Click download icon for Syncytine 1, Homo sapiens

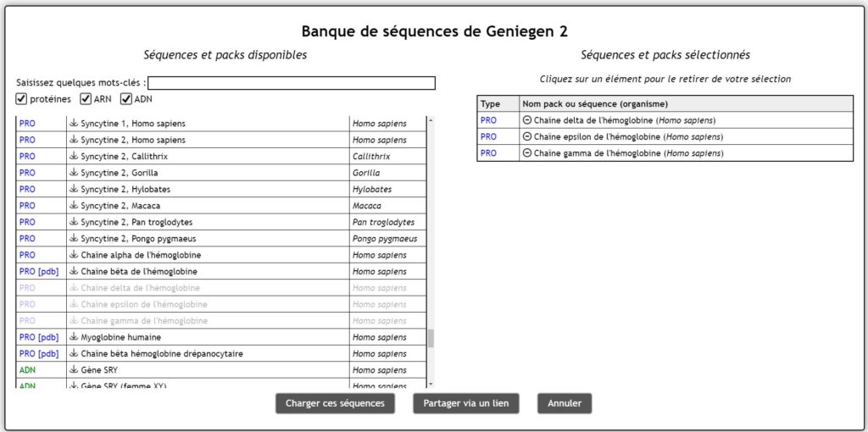pyautogui.click(x=74, y=124)
